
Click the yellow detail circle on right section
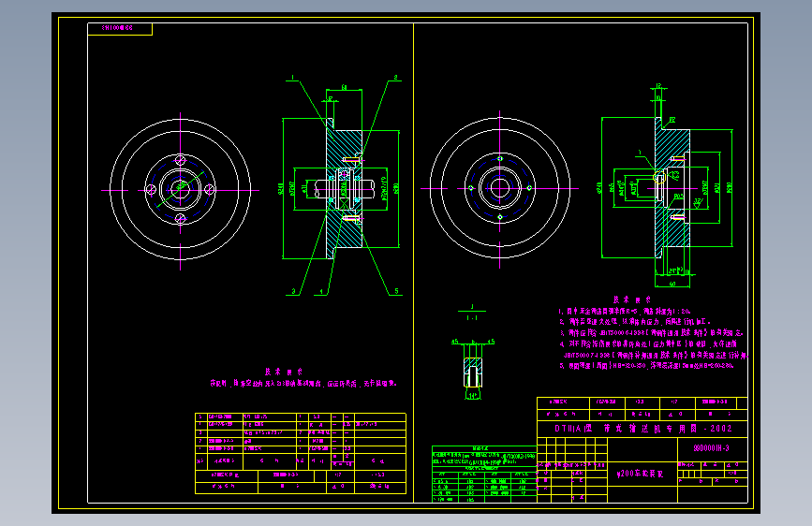pos(659,179)
